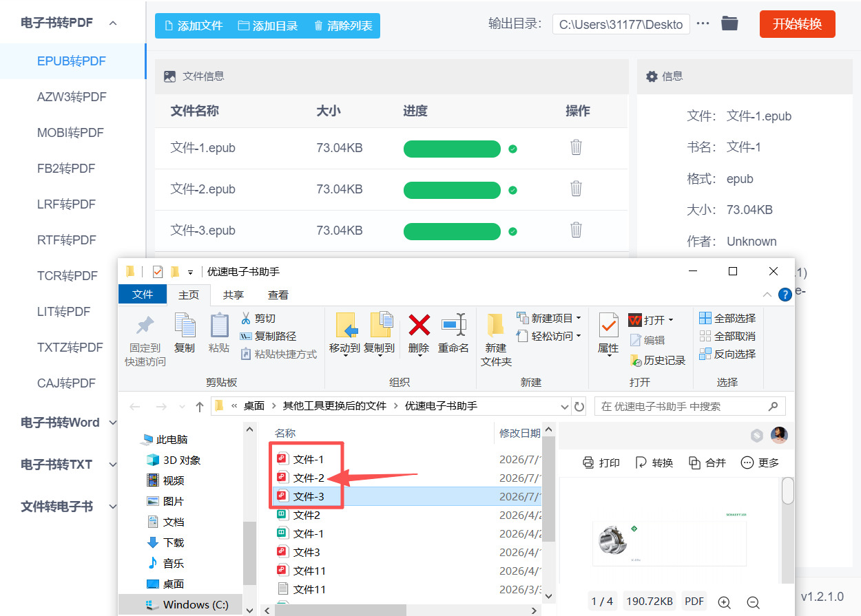The image size is (861, 616).
Task: Click the three-dots browse output directory button
Action: point(703,24)
